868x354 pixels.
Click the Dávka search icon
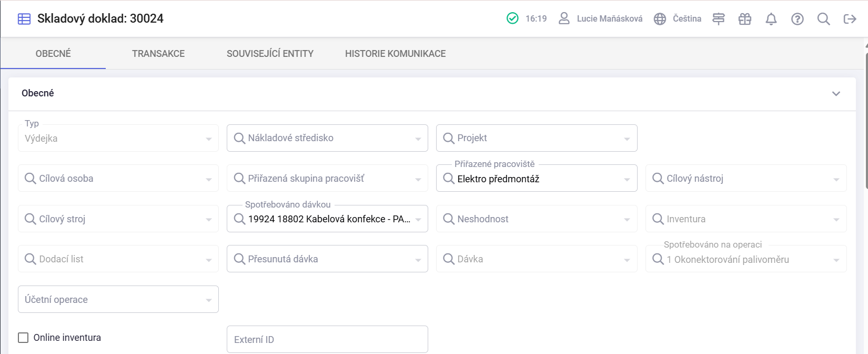pyautogui.click(x=449, y=259)
